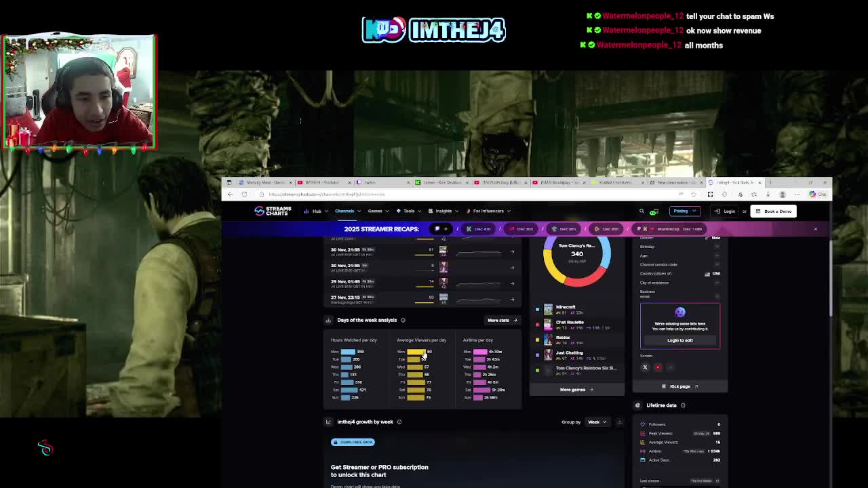Image resolution: width=868 pixels, height=488 pixels.
Task: Download the Days of the week analysis
Action: click(x=328, y=320)
